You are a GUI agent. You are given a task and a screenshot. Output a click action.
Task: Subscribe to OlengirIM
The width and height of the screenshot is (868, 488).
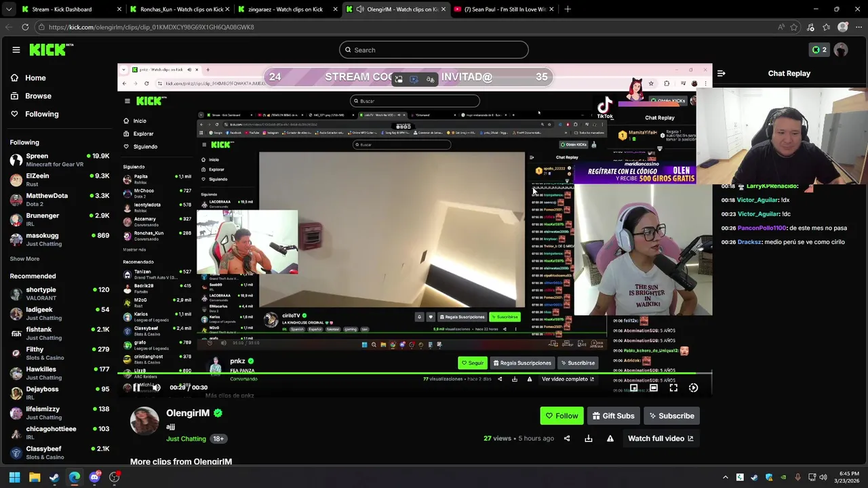(671, 416)
